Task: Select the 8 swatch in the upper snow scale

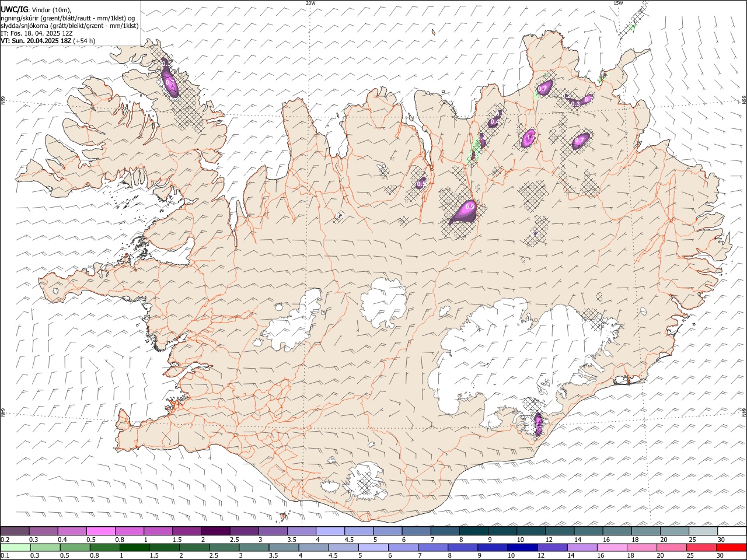Action: click(x=473, y=531)
